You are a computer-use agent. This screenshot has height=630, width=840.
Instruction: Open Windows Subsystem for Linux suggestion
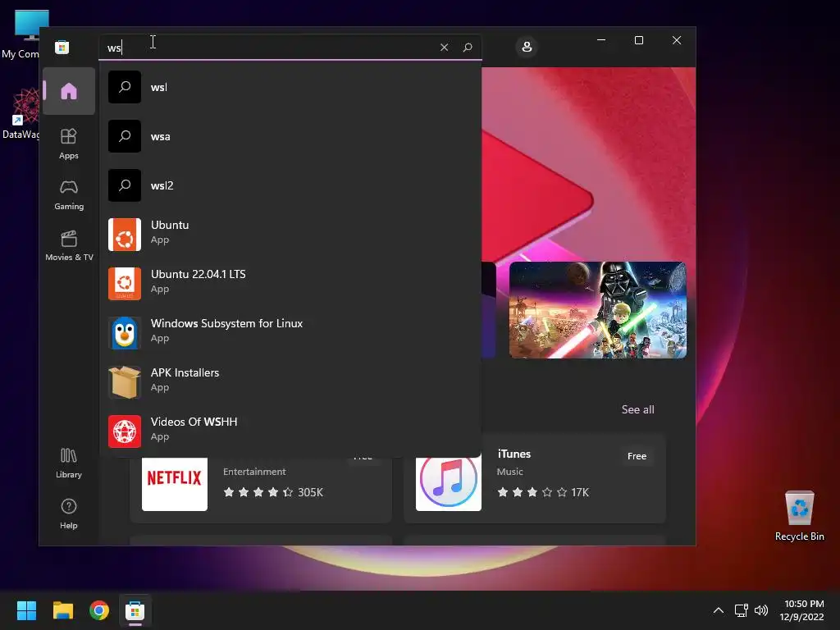290,333
